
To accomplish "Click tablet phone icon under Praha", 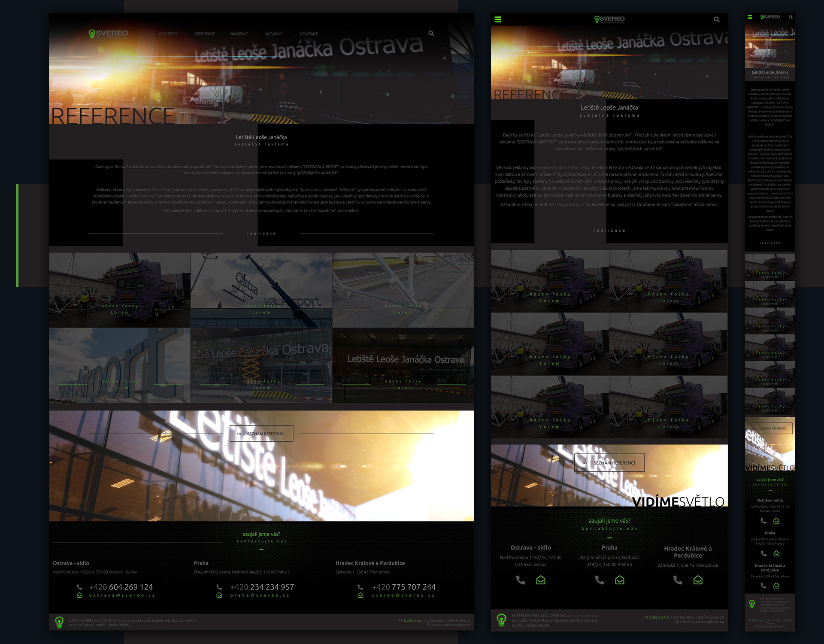I will click(x=600, y=580).
